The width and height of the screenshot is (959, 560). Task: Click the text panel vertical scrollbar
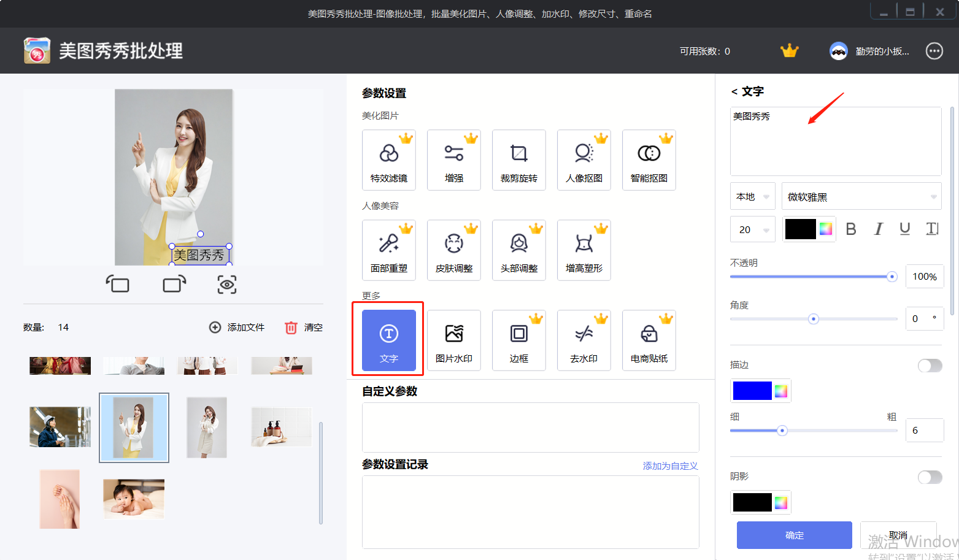tap(952, 212)
